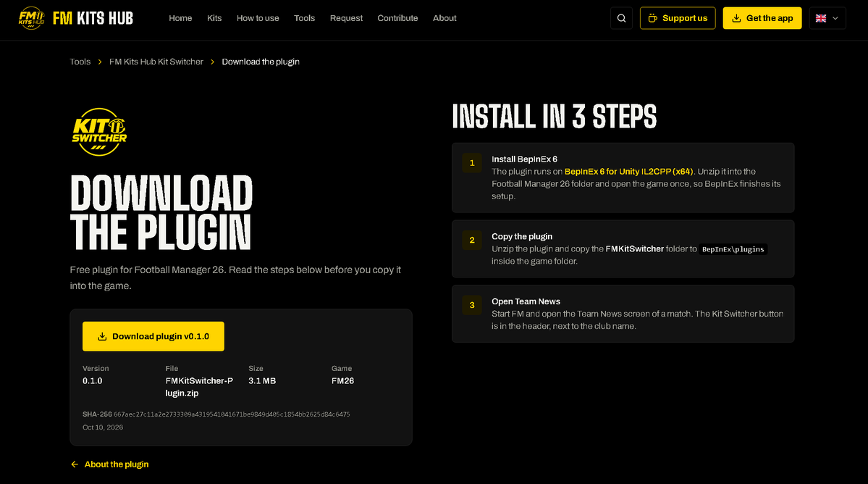Click the FM Kits Hub logo
This screenshot has width=868, height=484.
[x=76, y=18]
